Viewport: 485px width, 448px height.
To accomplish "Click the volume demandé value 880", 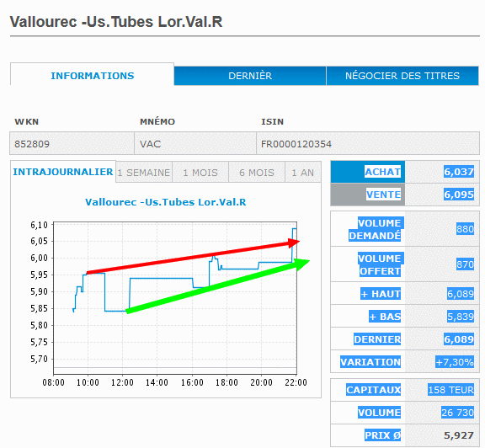I will (x=465, y=229).
